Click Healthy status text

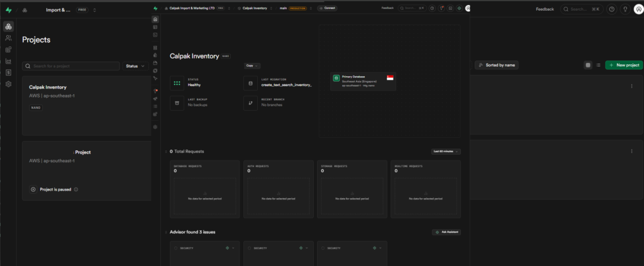pyautogui.click(x=194, y=85)
